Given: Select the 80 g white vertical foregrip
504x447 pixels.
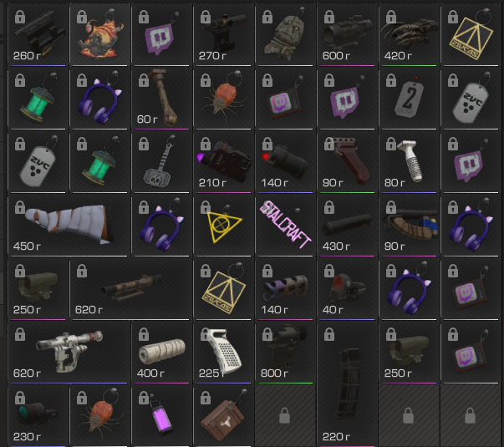Looking at the screenshot, I should [409, 161].
